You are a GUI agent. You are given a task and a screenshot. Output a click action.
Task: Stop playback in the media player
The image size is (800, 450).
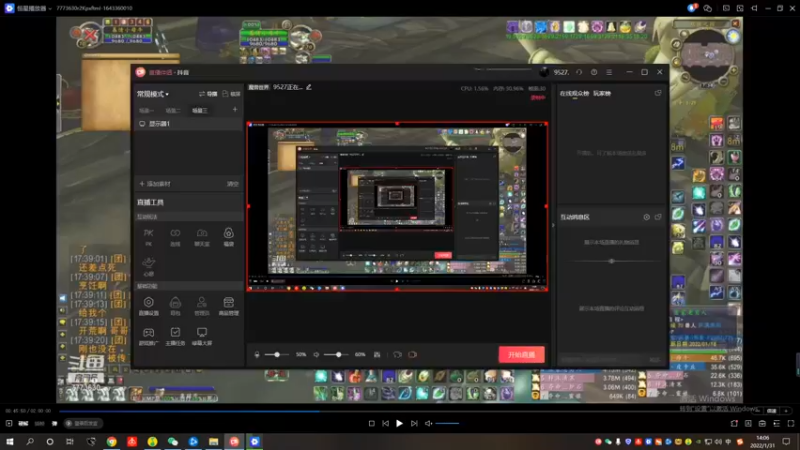(371, 423)
